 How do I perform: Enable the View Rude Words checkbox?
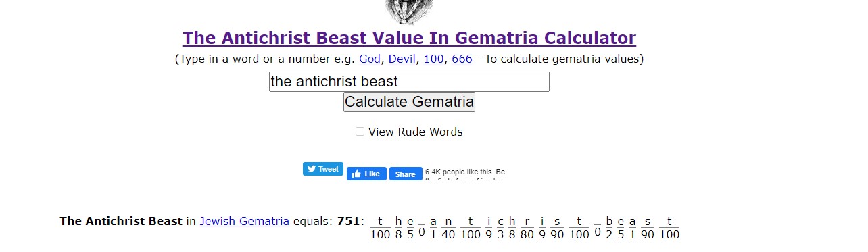pos(360,132)
